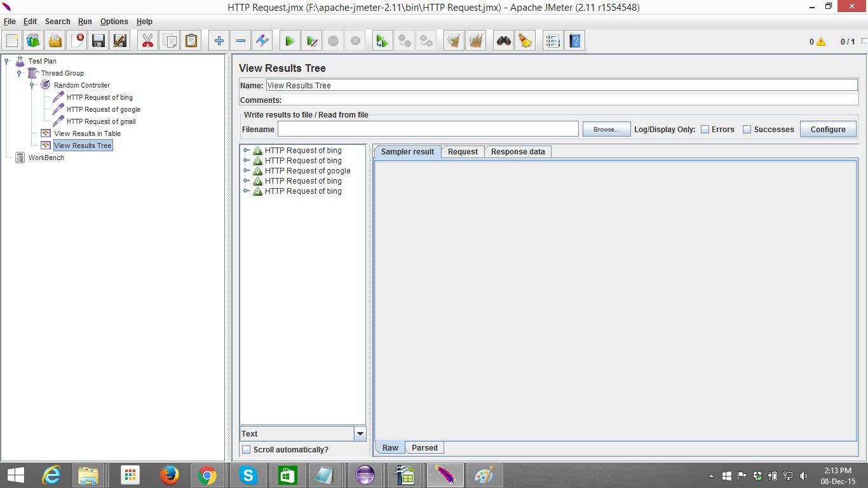Image resolution: width=868 pixels, height=488 pixels.
Task: Switch to the Request tab
Action: click(463, 152)
